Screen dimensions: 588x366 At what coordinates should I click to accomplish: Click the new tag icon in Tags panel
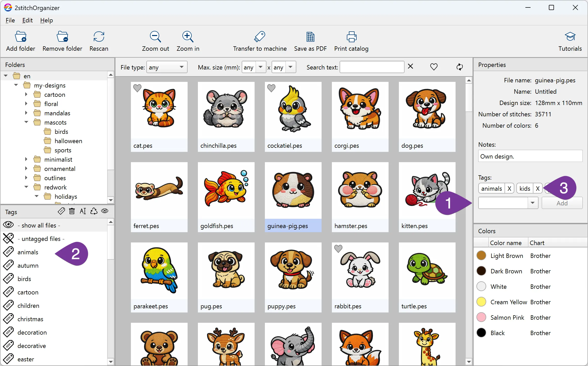tap(61, 211)
